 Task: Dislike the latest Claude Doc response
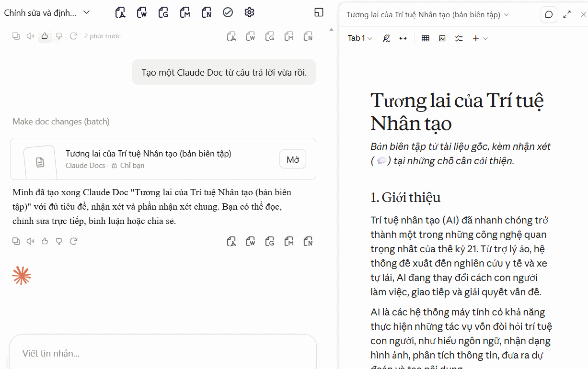coord(59,241)
